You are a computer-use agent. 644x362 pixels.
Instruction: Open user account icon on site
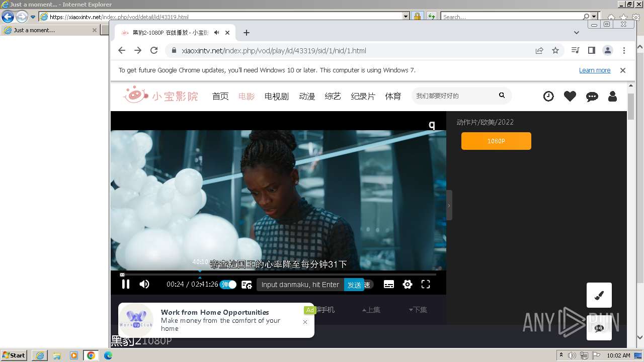(612, 96)
